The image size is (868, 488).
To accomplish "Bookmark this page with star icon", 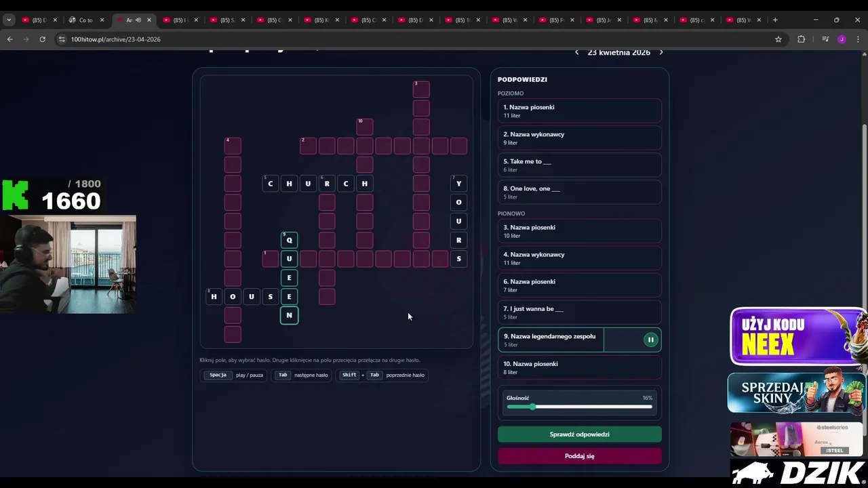I will (x=778, y=39).
